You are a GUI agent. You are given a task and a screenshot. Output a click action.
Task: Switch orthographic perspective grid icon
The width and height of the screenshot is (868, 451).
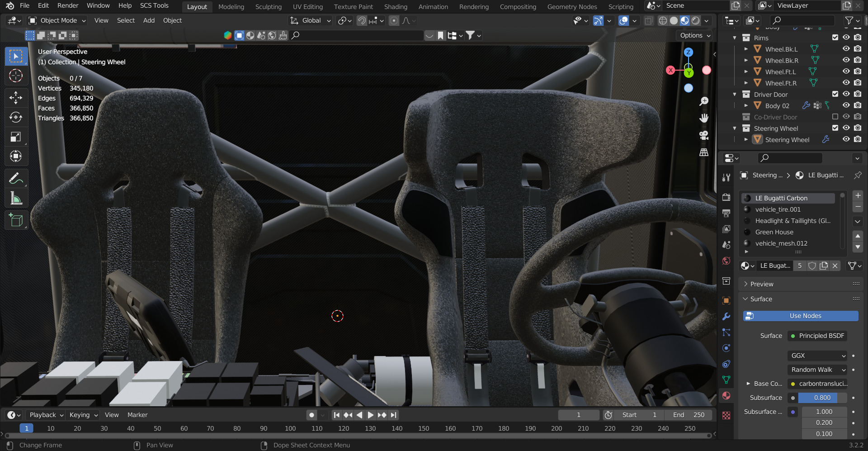pos(704,152)
